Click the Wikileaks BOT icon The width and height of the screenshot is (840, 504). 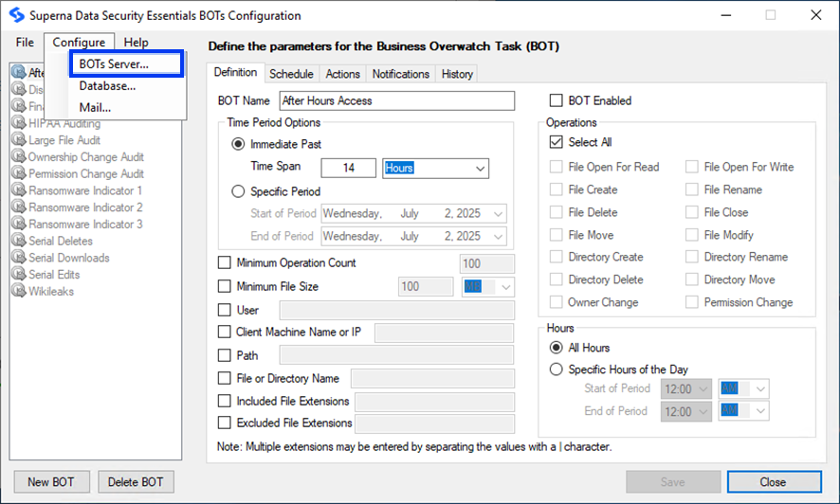pos(19,291)
